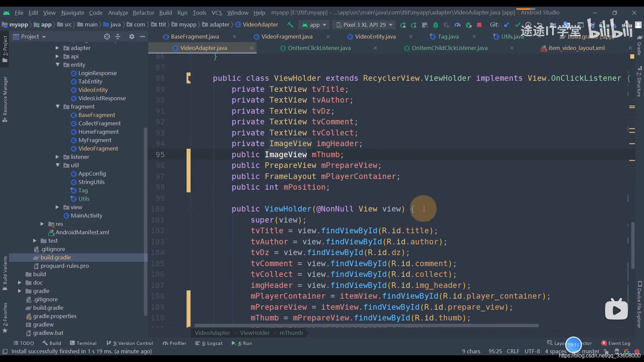Click the UTF-8 encoding status entry
This screenshot has height=362, width=644.
(532, 351)
